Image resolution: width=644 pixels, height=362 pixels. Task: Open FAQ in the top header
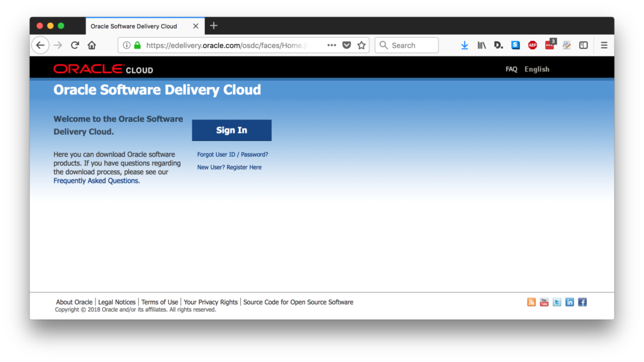click(x=511, y=69)
